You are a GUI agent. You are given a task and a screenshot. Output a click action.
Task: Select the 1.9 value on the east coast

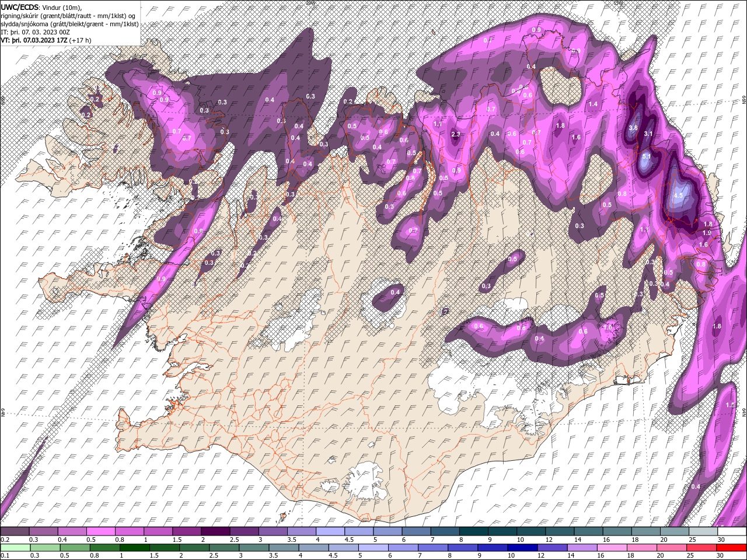click(x=707, y=233)
